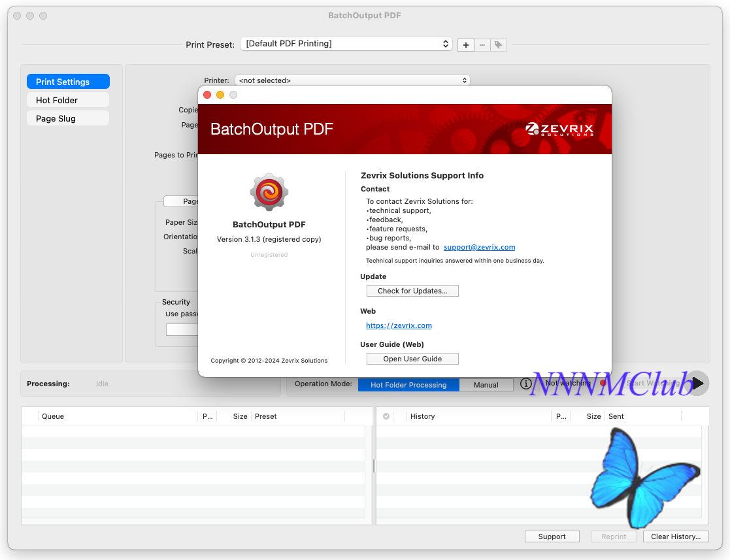
Task: Select Hot Folder Processing operation mode
Action: click(x=408, y=385)
